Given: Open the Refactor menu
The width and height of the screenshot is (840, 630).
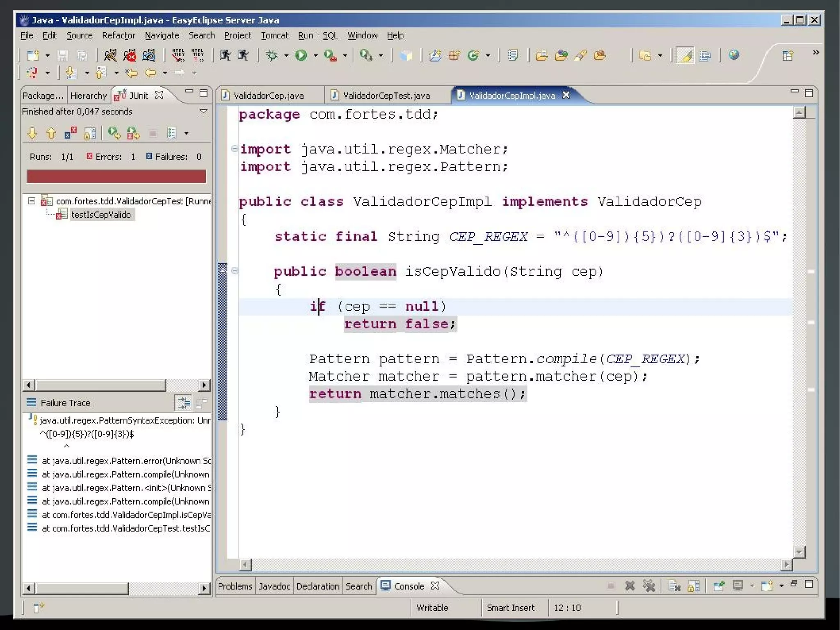Looking at the screenshot, I should (118, 35).
